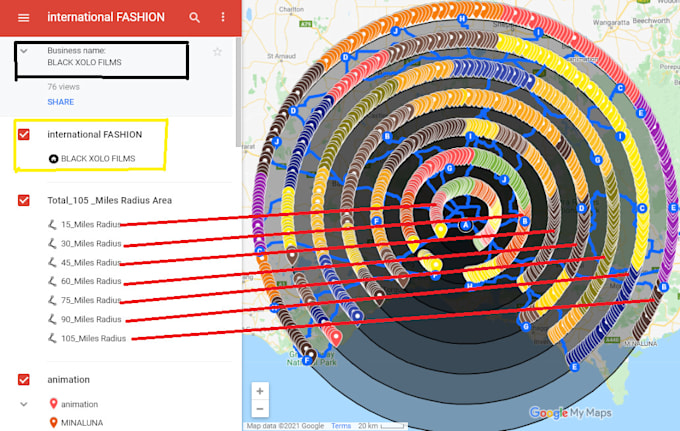The width and height of the screenshot is (680, 431).
Task: Click the shape icon beside 30_Miles Radius
Action: 52,243
